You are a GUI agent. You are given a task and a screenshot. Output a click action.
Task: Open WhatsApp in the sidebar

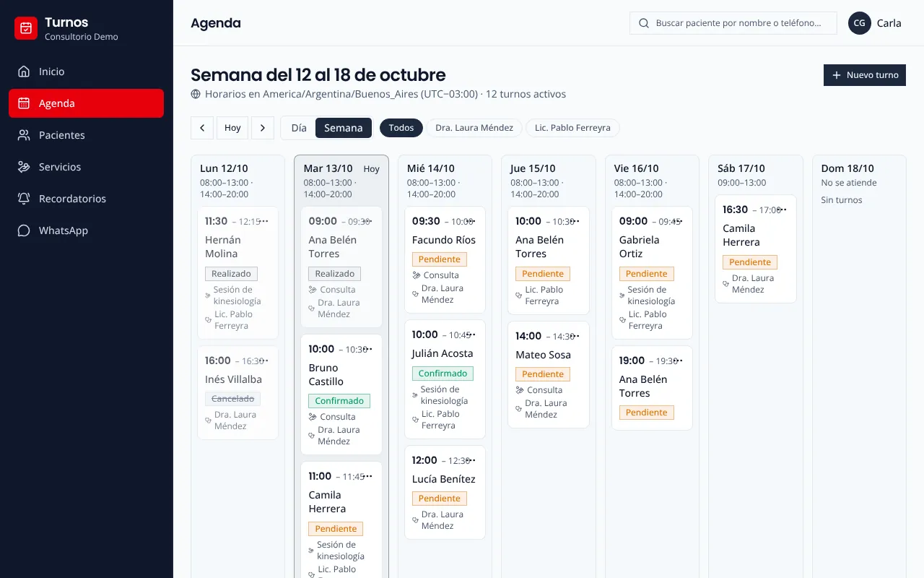point(87,230)
